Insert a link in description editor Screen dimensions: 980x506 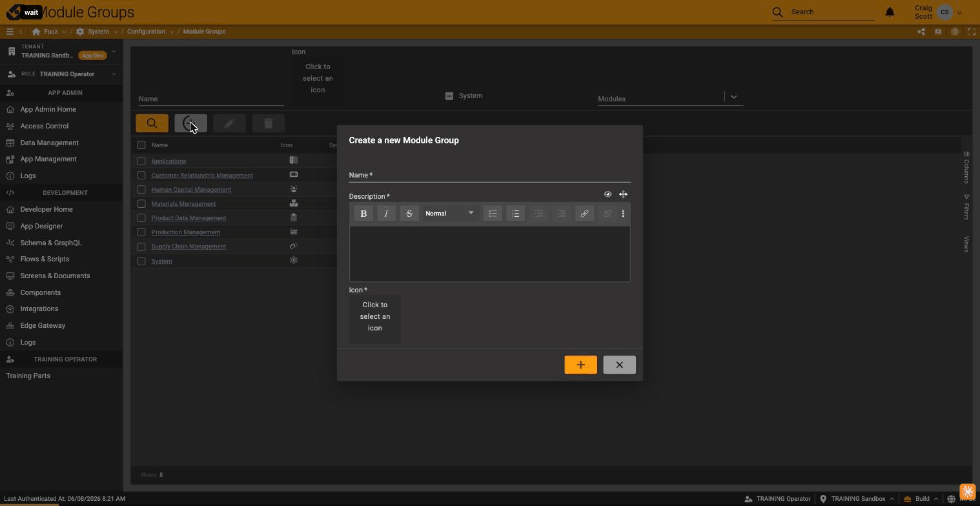[584, 214]
